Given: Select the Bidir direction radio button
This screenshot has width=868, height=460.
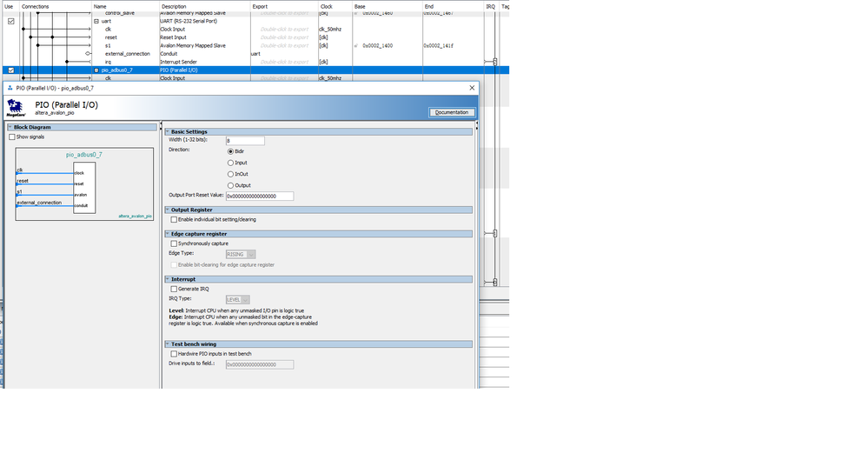Looking at the screenshot, I should (231, 151).
